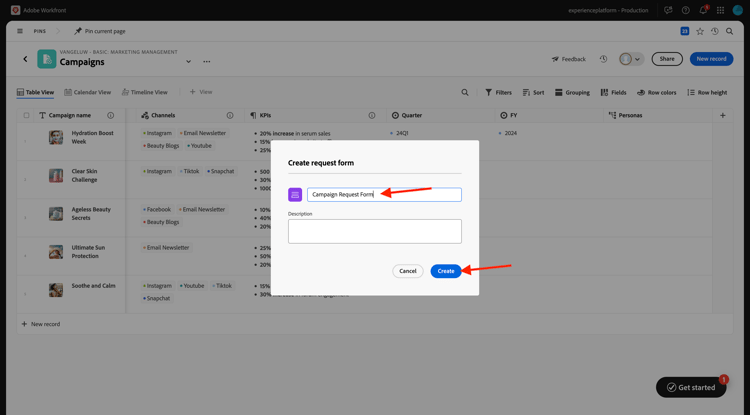This screenshot has width=750, height=415.
Task: Toggle the select-all checkbox in header
Action: (x=26, y=115)
